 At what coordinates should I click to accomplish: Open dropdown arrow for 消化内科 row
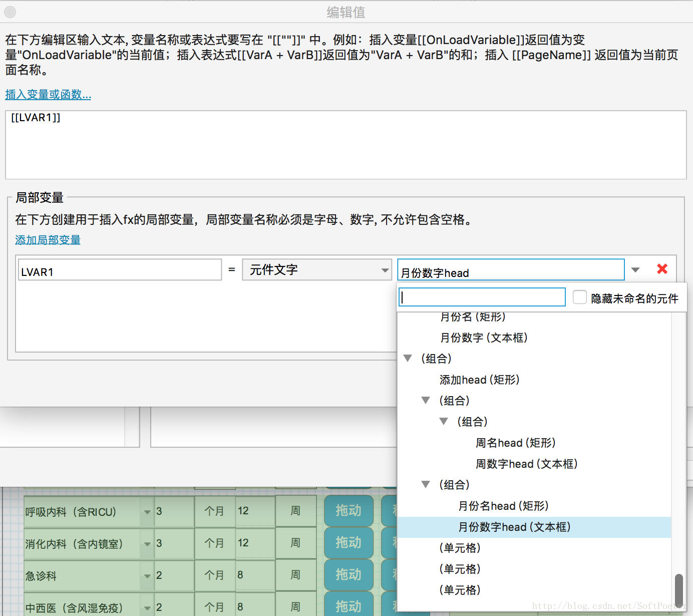pyautogui.click(x=147, y=544)
